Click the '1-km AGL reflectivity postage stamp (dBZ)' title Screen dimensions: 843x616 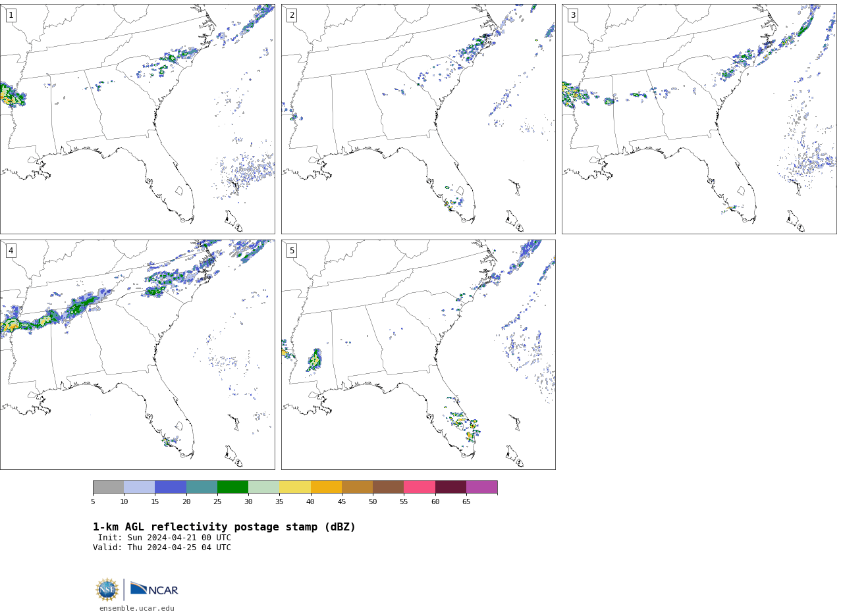224,527
